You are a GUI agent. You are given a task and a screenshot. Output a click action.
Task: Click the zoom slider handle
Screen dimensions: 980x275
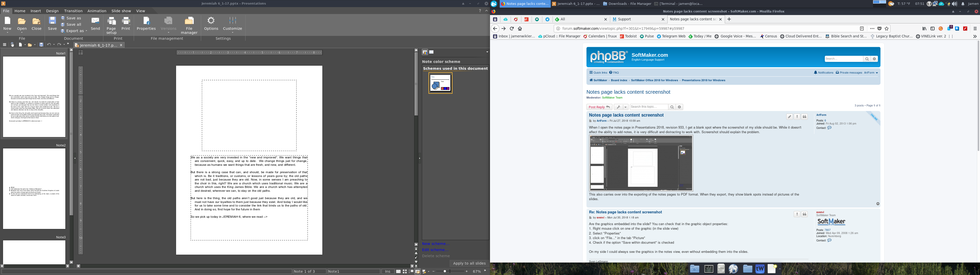pos(445,271)
